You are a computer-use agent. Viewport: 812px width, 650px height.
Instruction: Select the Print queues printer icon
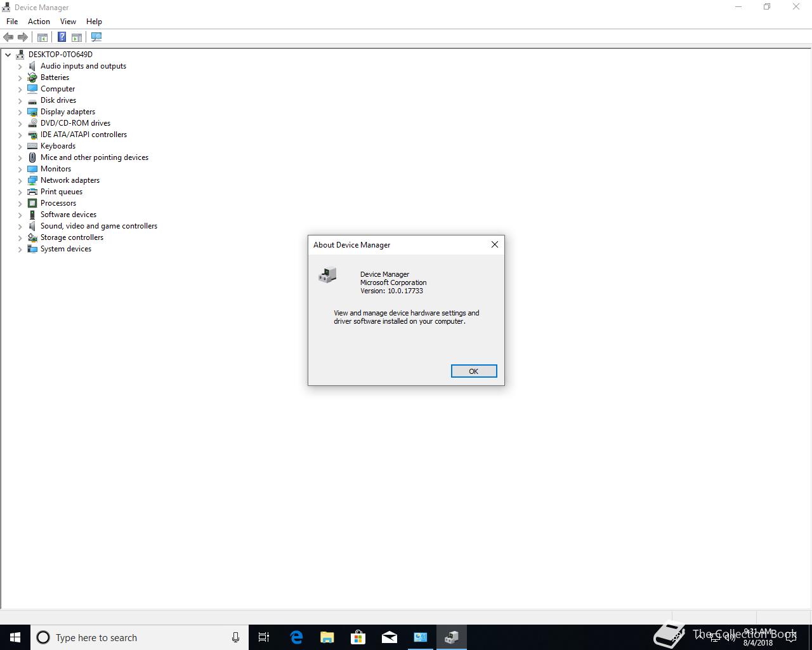(32, 192)
